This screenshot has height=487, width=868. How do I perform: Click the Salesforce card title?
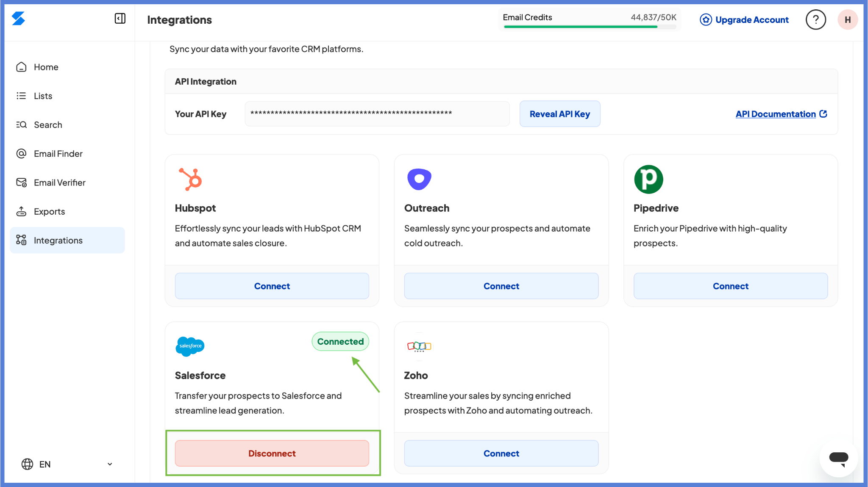point(200,375)
